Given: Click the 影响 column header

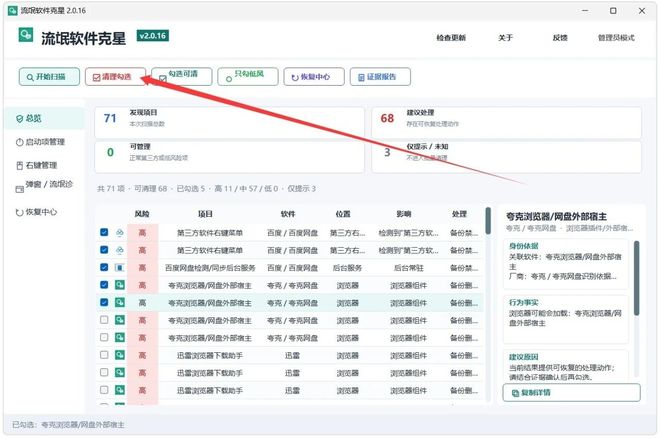Looking at the screenshot, I should (x=404, y=214).
